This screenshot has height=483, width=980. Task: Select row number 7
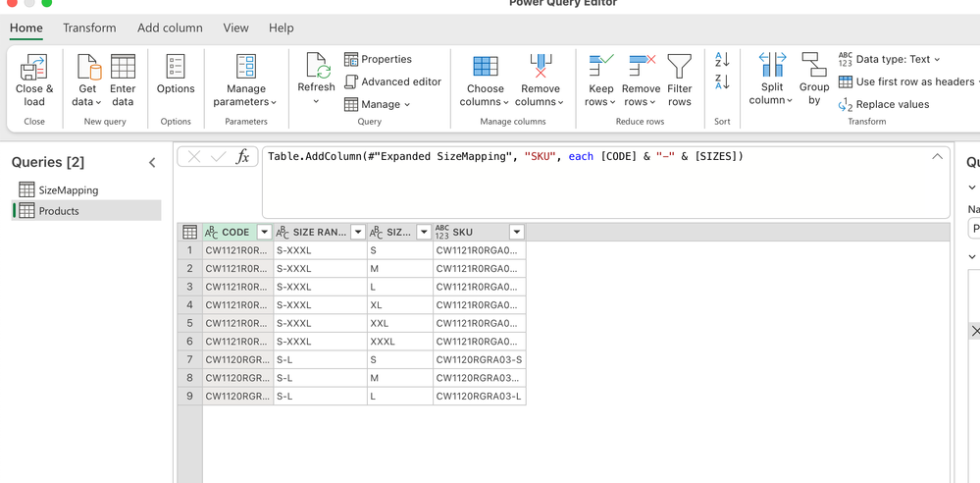[x=190, y=360]
